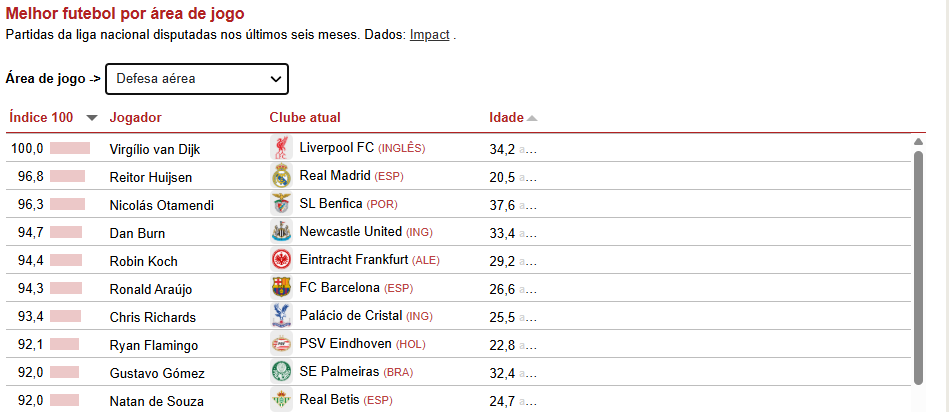Click the Eintracht Frankfurt club crest
The height and width of the screenshot is (412, 949).
pyautogui.click(x=280, y=260)
